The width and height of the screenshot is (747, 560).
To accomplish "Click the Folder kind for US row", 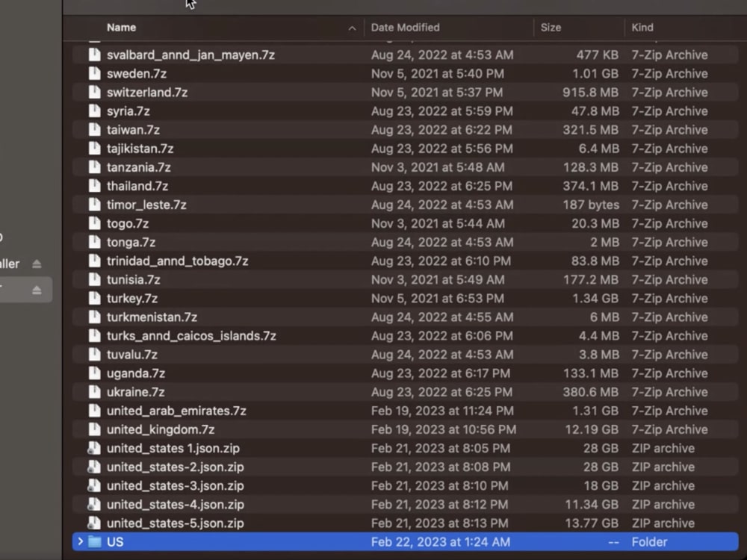I will click(649, 541).
